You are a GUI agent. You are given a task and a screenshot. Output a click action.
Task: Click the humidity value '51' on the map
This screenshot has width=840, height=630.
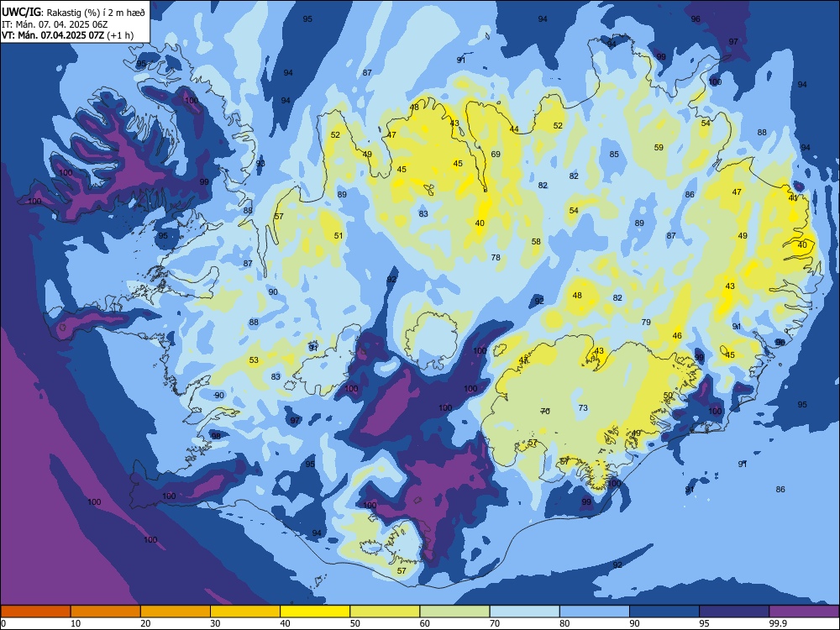[338, 236]
